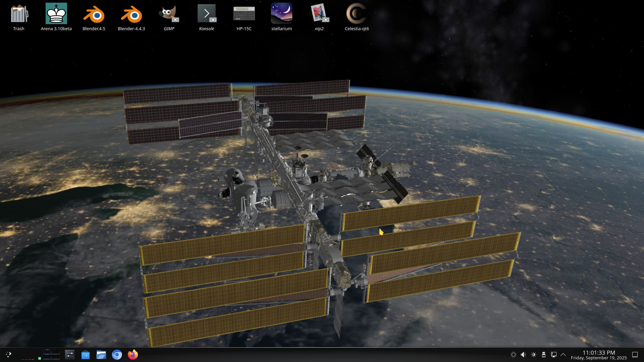Open the removable USB devices tray icon
The width and height of the screenshot is (644, 362).
pyautogui.click(x=543, y=355)
